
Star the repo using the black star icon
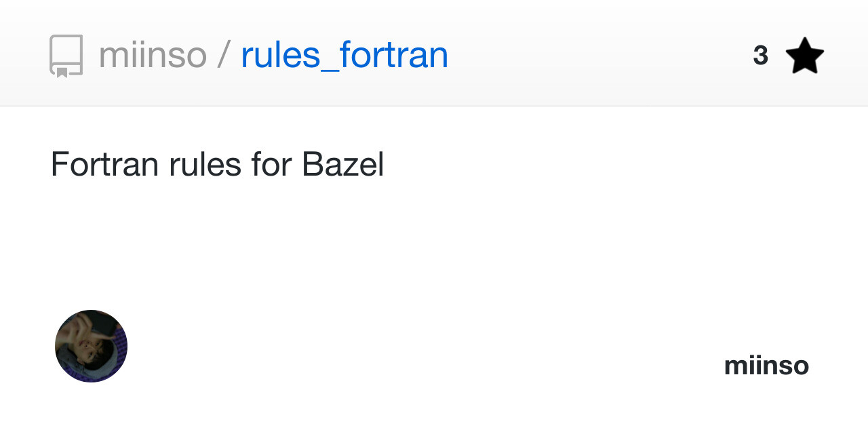tap(804, 56)
